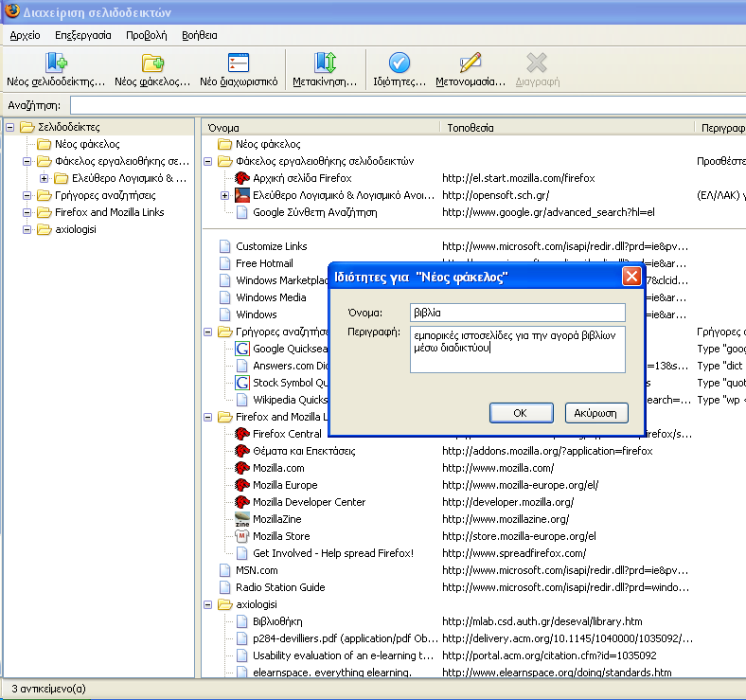Click the Όνομα text field
The width and height of the screenshot is (746, 700).
pos(518,313)
